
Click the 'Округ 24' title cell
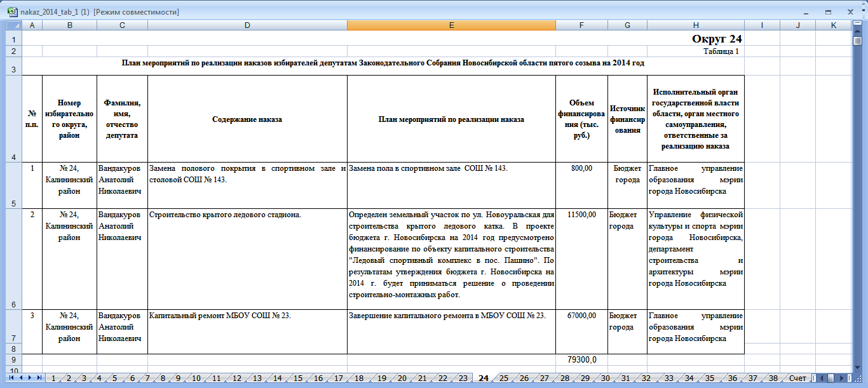pos(717,39)
